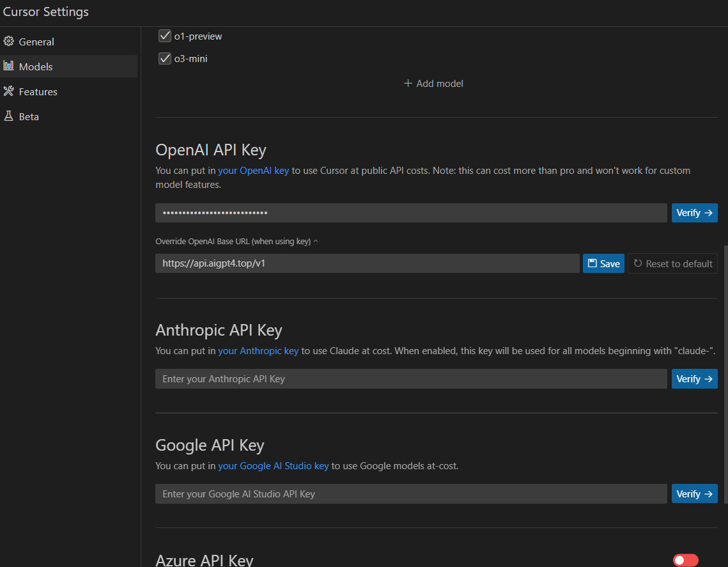Click the Features wrench icon
728x567 pixels.
click(x=8, y=91)
